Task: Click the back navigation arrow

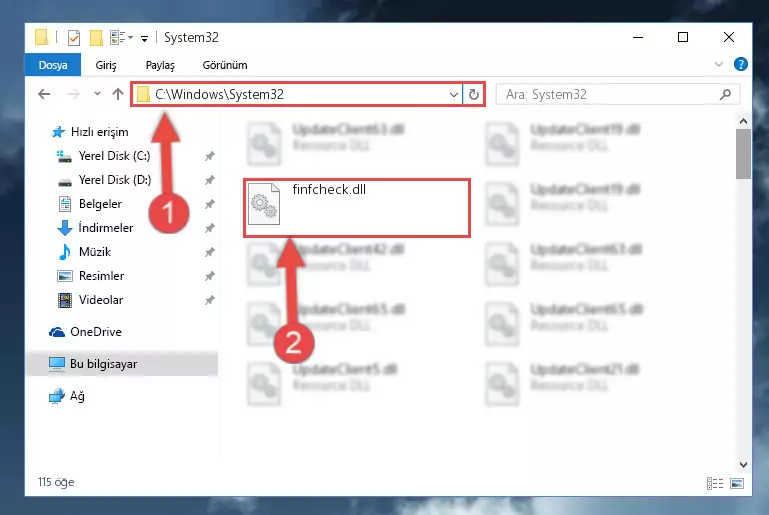Action: [44, 94]
